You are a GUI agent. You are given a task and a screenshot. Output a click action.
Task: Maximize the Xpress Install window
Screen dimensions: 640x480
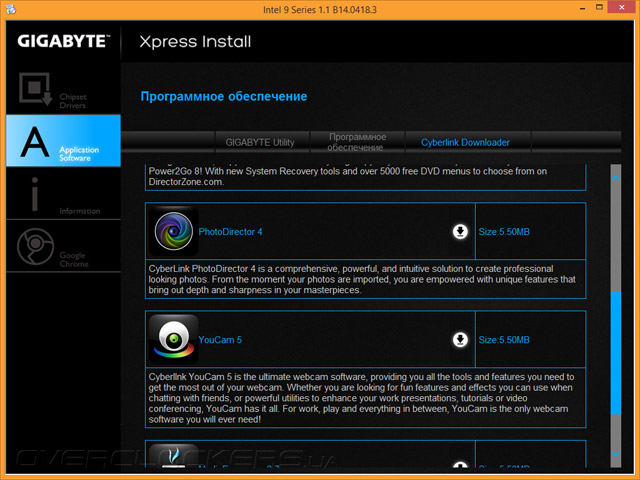[x=599, y=7]
